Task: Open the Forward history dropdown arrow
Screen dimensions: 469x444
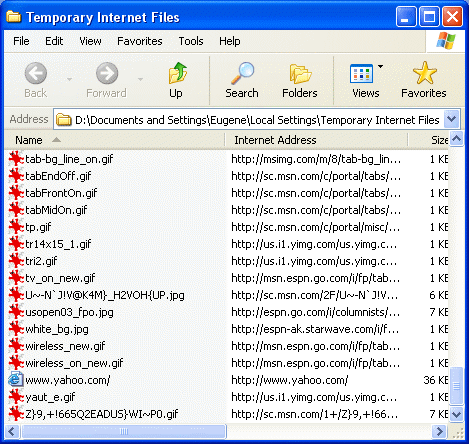Action: click(140, 79)
